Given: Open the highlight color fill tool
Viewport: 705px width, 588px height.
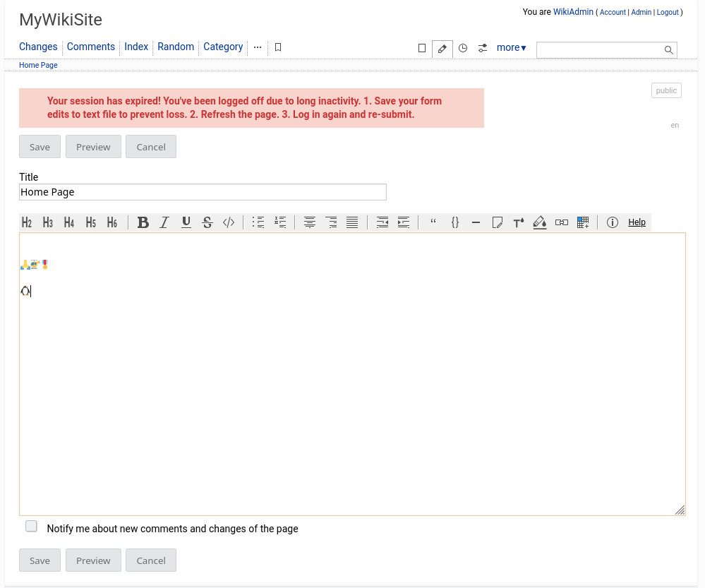Looking at the screenshot, I should [540, 222].
